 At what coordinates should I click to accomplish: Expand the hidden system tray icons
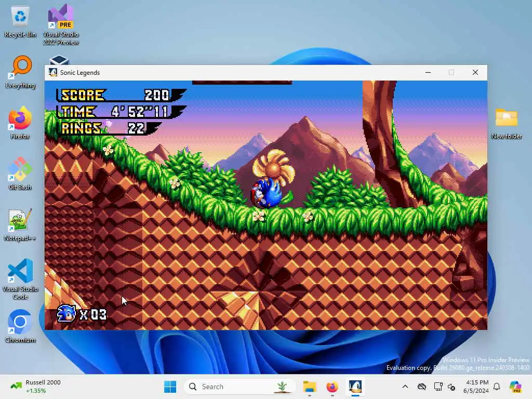point(405,387)
